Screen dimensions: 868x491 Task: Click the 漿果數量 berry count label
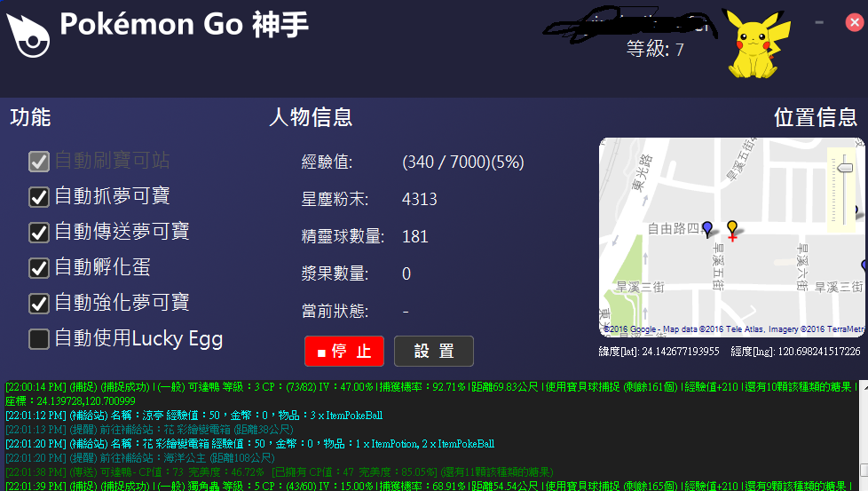tap(335, 273)
